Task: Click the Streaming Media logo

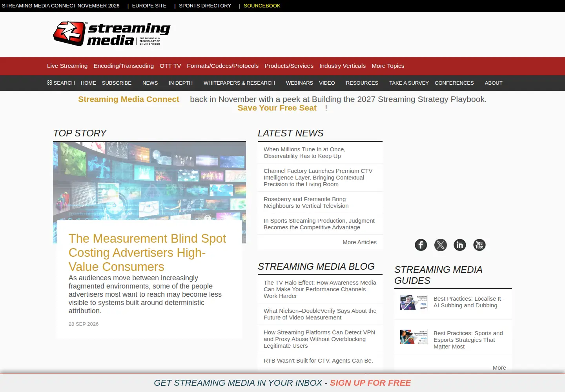Action: (112, 33)
